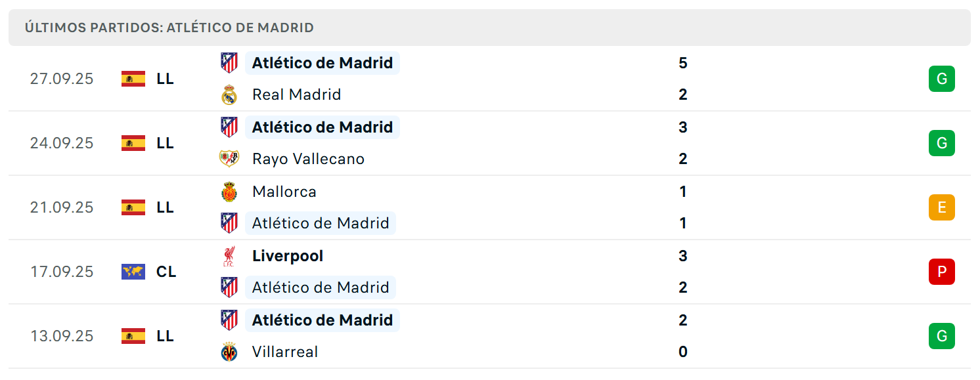
Task: Click the Rayo Vallecano club crest
Action: coord(229,159)
